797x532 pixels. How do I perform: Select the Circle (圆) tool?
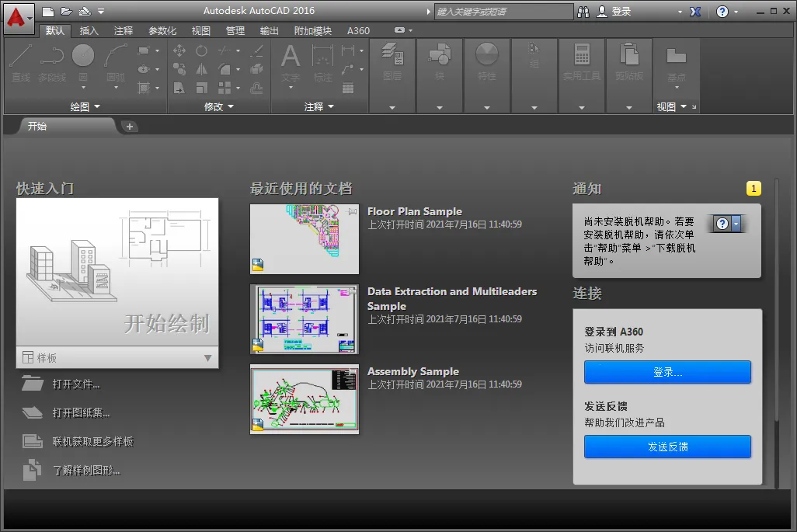(82, 55)
